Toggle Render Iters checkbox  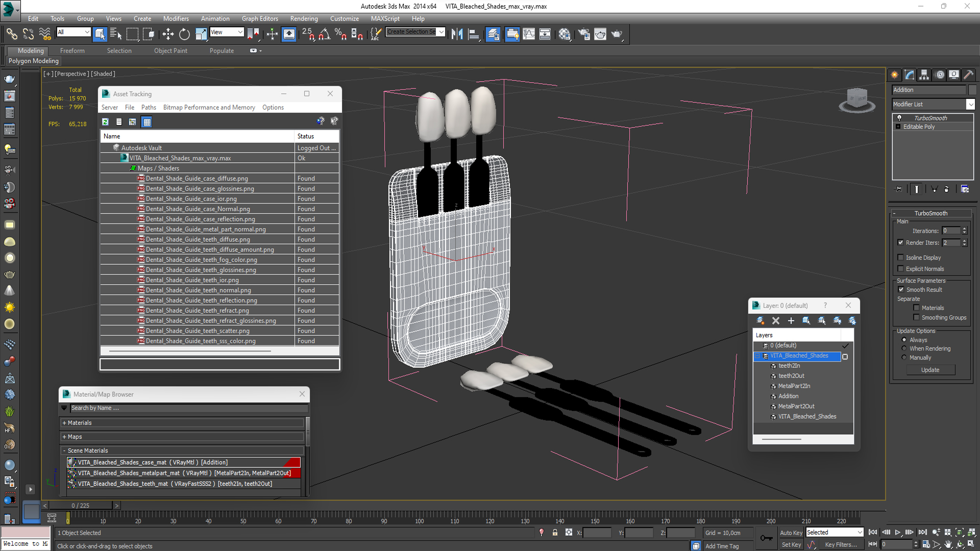(901, 242)
